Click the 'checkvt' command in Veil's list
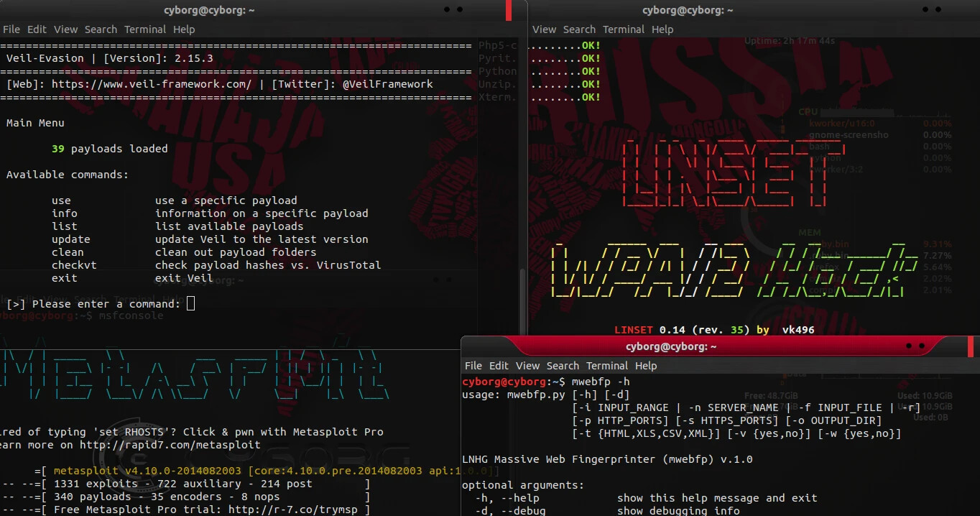The width and height of the screenshot is (980, 516). pyautogui.click(x=74, y=265)
